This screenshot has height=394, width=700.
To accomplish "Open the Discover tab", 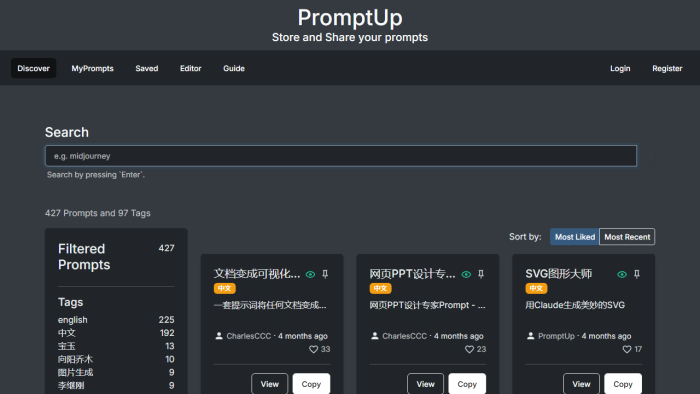I will pyautogui.click(x=33, y=68).
